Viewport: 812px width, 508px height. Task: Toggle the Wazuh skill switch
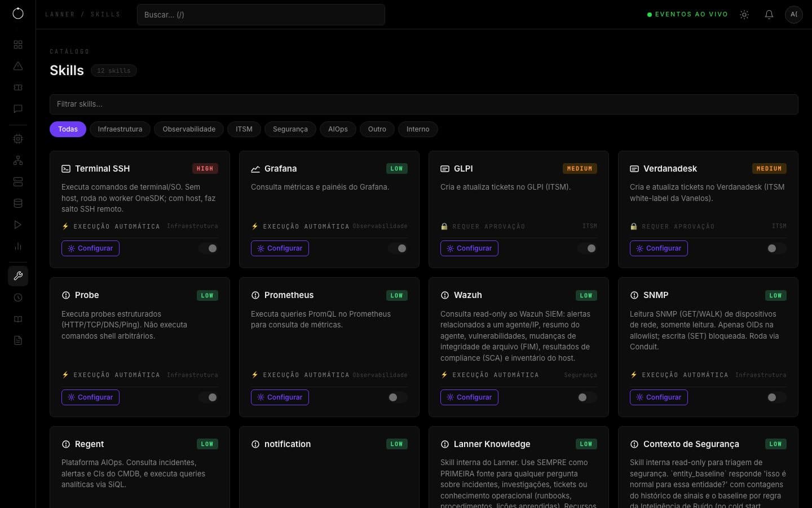click(587, 397)
